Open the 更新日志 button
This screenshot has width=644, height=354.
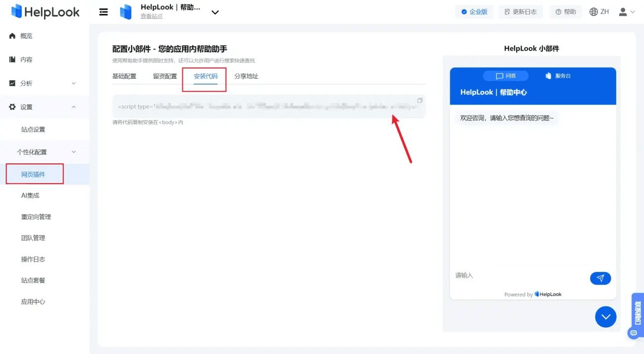(x=521, y=12)
